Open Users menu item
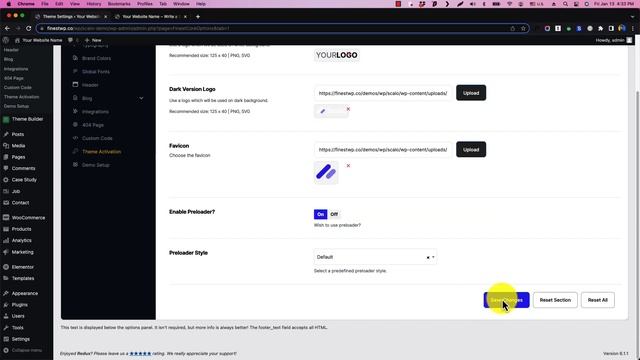Viewport: 640px width, 360px height. click(x=18, y=316)
